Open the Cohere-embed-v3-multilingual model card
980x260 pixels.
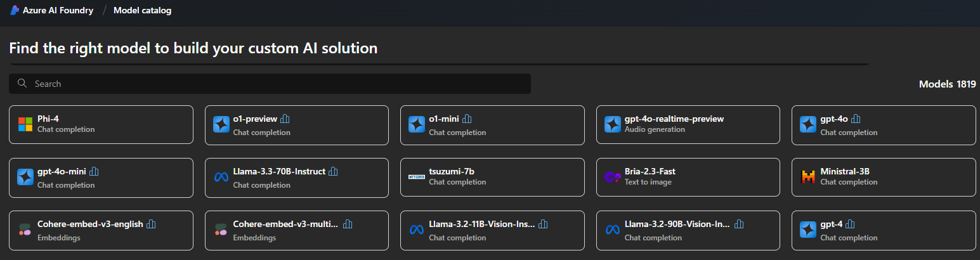[x=296, y=230]
